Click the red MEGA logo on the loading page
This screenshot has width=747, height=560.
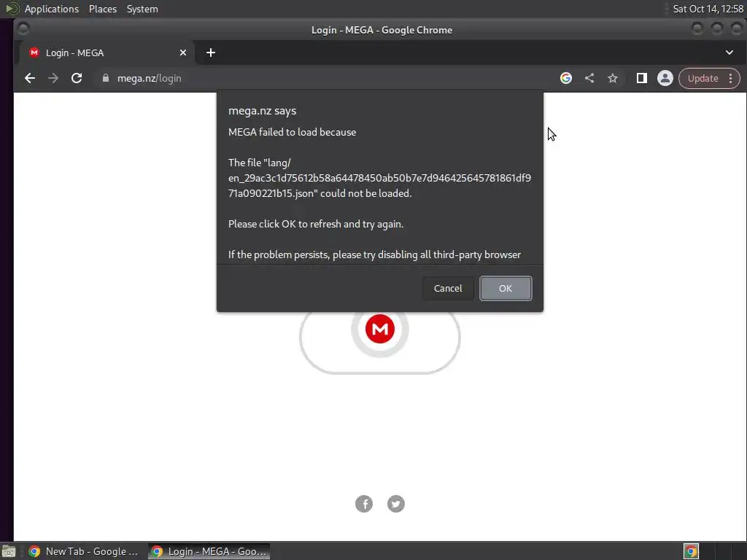point(379,329)
